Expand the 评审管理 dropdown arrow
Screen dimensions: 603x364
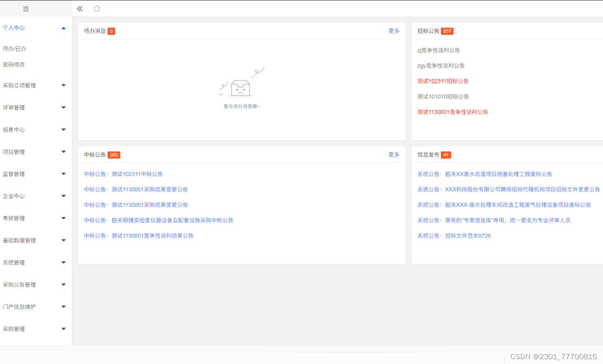point(63,108)
